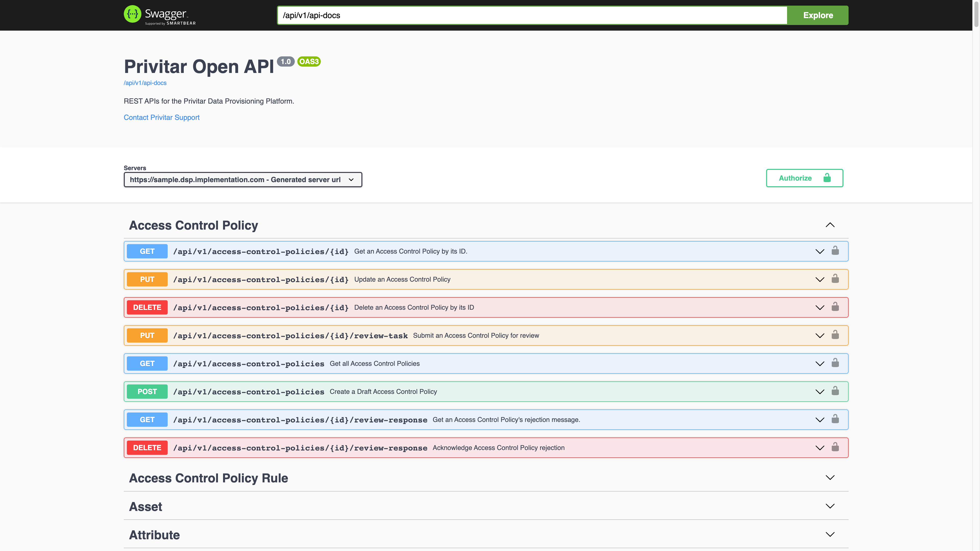Expand the POST access-control-policies operation chevron
This screenshot has height=551, width=980.
pyautogui.click(x=820, y=392)
